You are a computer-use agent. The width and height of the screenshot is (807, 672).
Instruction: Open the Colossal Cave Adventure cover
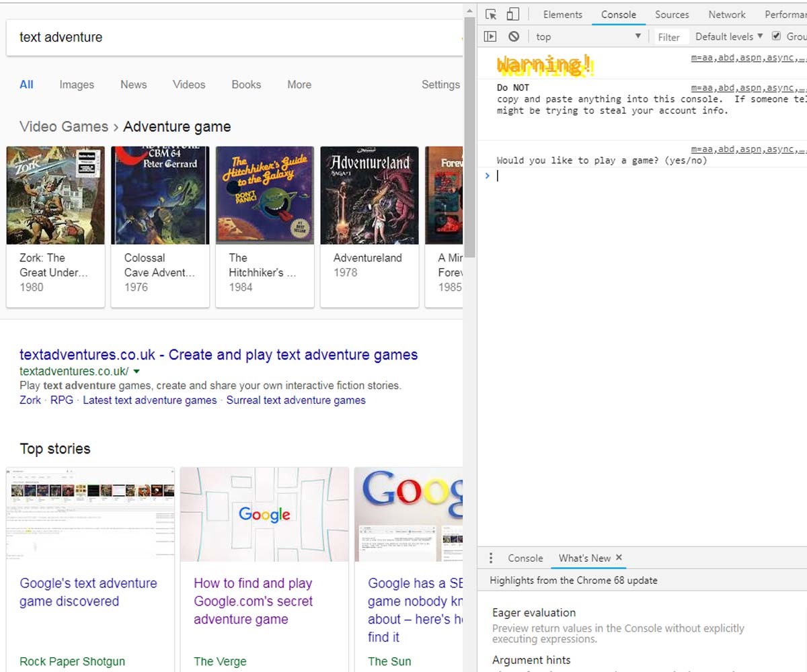click(x=160, y=195)
